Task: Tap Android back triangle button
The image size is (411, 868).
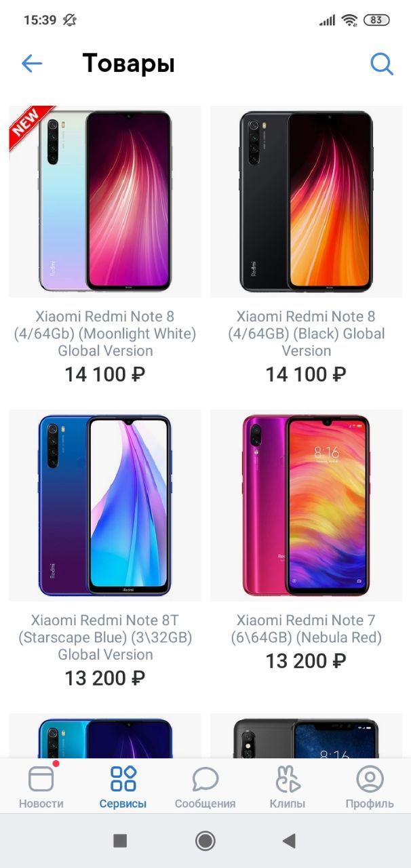Action: coord(289,841)
